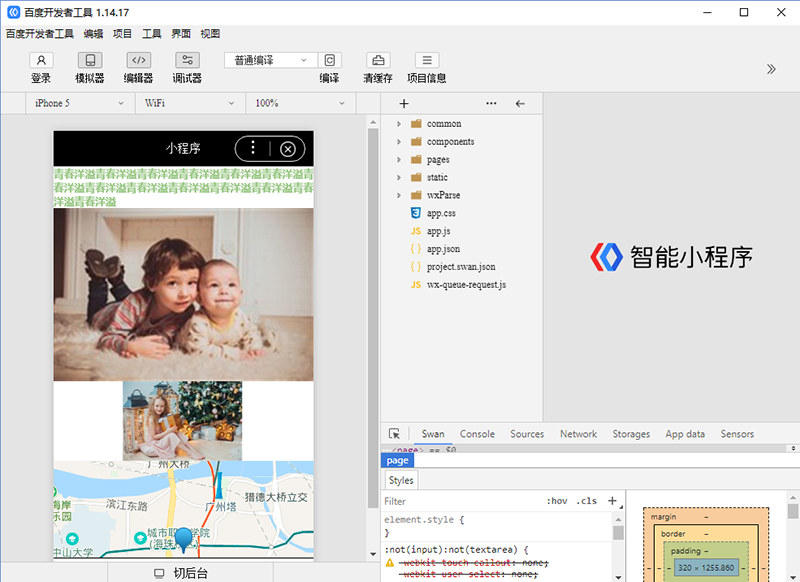Switch to the Console tab
The image size is (800, 582).
pyautogui.click(x=477, y=434)
